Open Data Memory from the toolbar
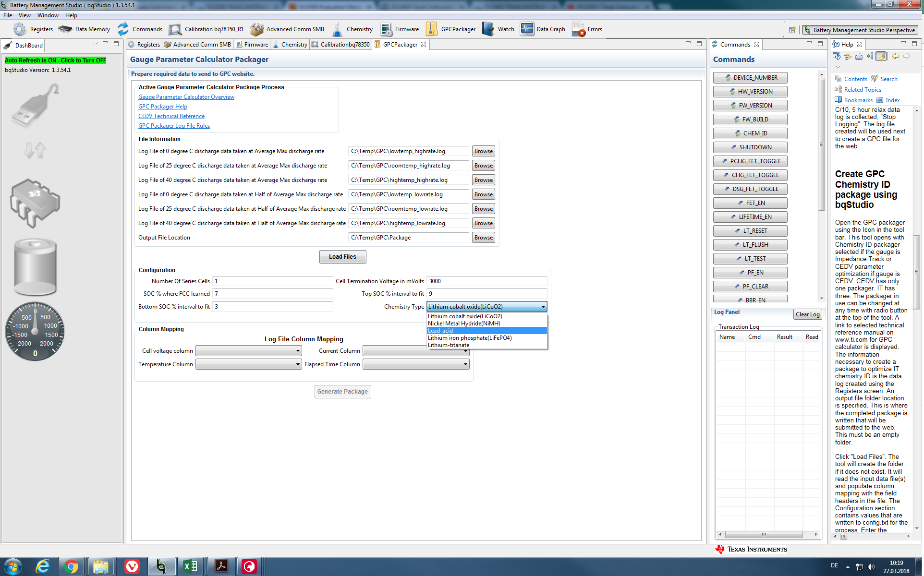Viewport: 924px width, 576px height. [x=84, y=29]
